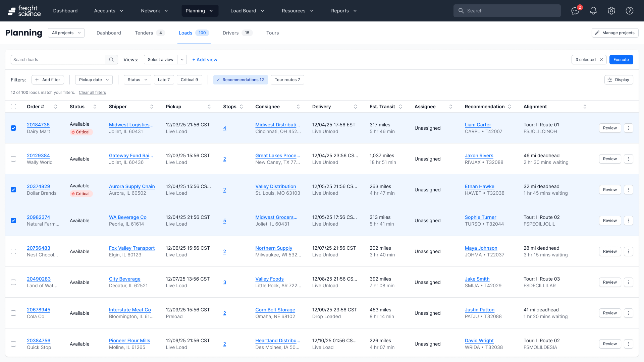Open the Liam Carter recommendation link
The width and height of the screenshot is (644, 362).
[478, 125]
